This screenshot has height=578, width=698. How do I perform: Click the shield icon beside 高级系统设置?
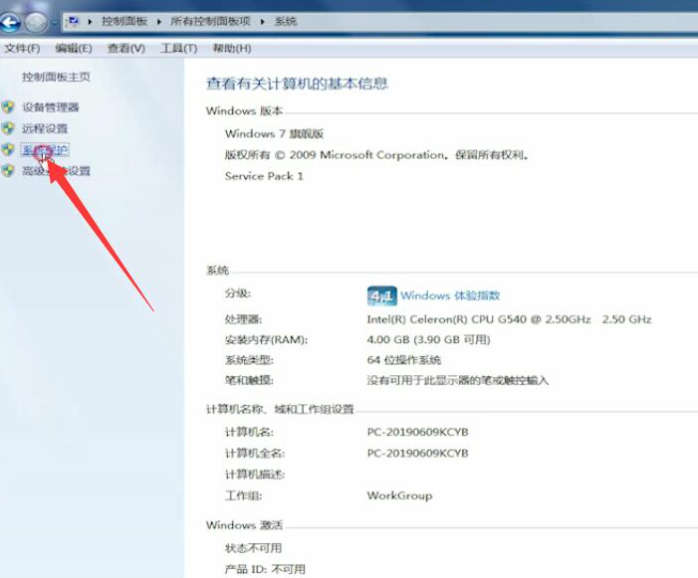point(9,171)
